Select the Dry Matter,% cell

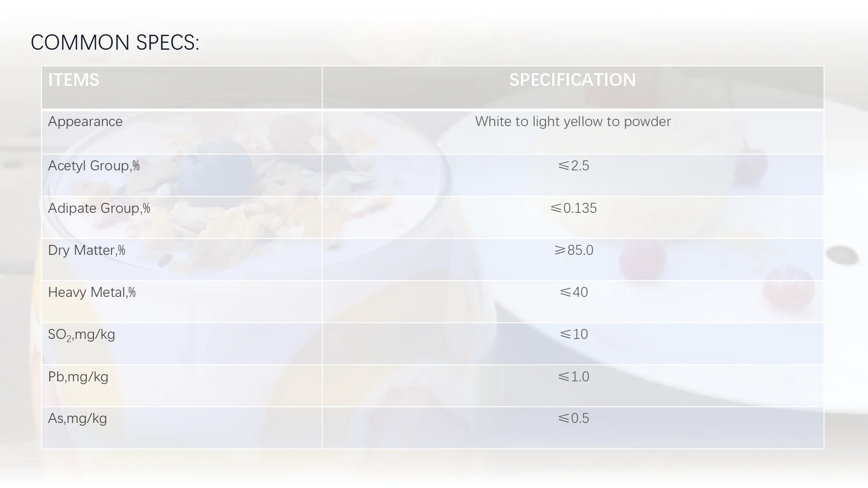click(x=87, y=250)
